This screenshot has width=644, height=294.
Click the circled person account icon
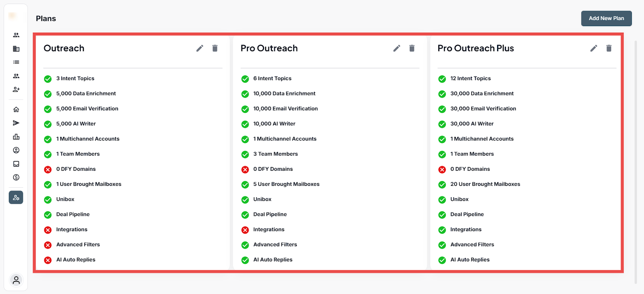click(16, 150)
